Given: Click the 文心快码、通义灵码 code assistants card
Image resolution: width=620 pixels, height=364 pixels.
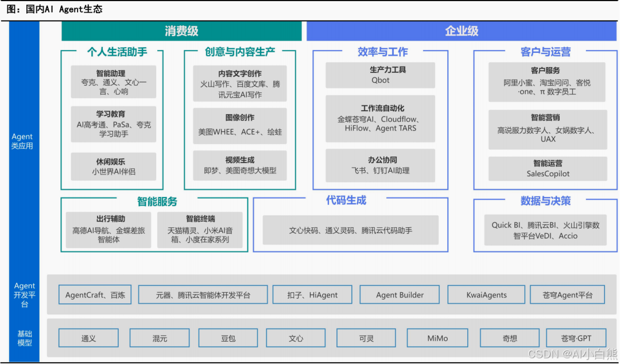Looking at the screenshot, I should [x=350, y=230].
